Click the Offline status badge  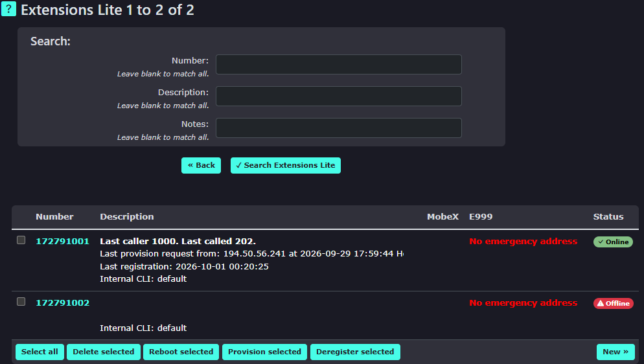pos(613,303)
